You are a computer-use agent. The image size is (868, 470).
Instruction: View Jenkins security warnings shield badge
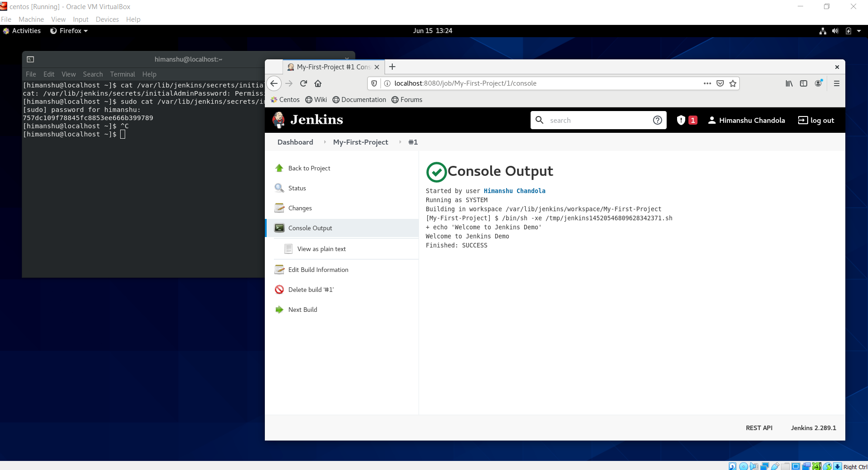(x=687, y=120)
